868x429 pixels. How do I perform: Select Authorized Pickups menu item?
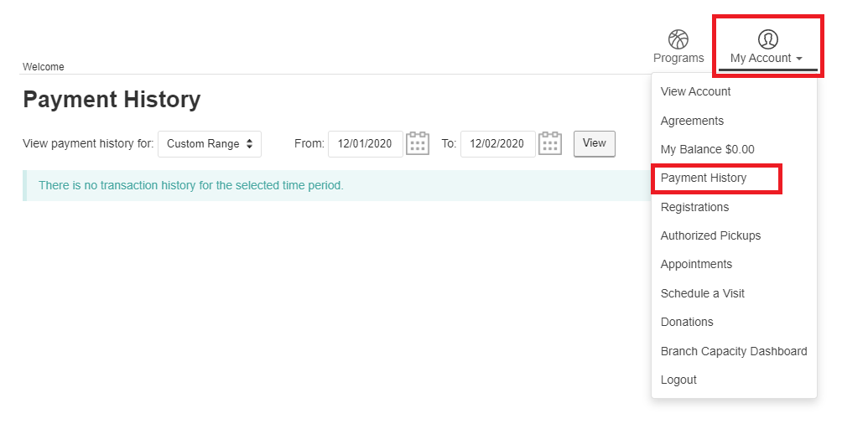click(x=710, y=235)
